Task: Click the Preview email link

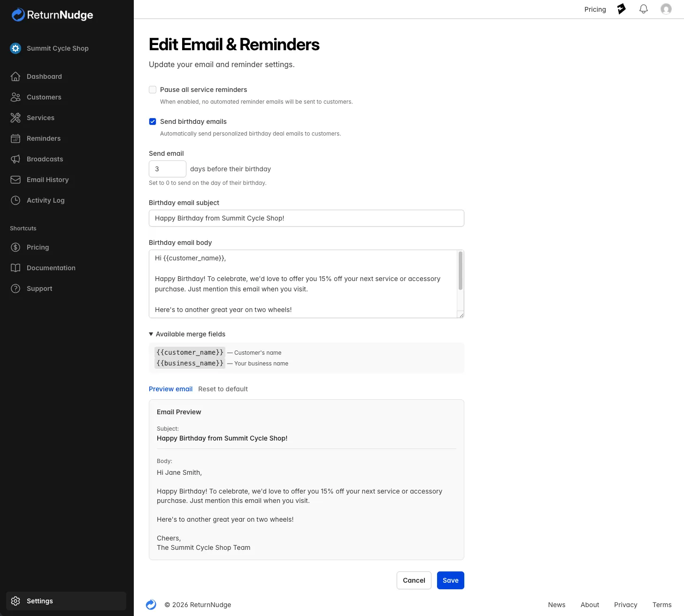Action: tap(170, 389)
